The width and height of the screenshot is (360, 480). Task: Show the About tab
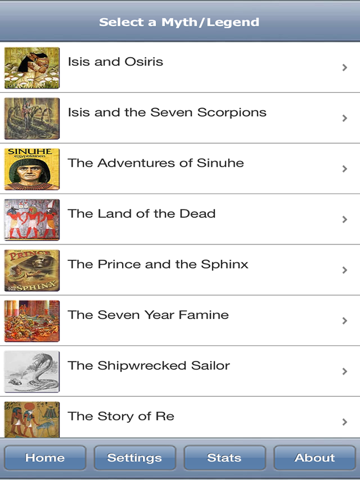[315, 458]
